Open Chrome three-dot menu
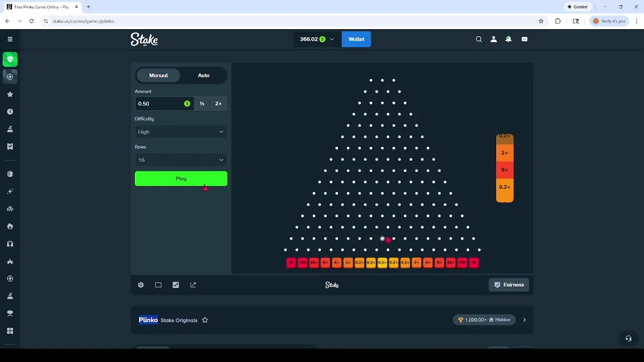 tap(637, 21)
